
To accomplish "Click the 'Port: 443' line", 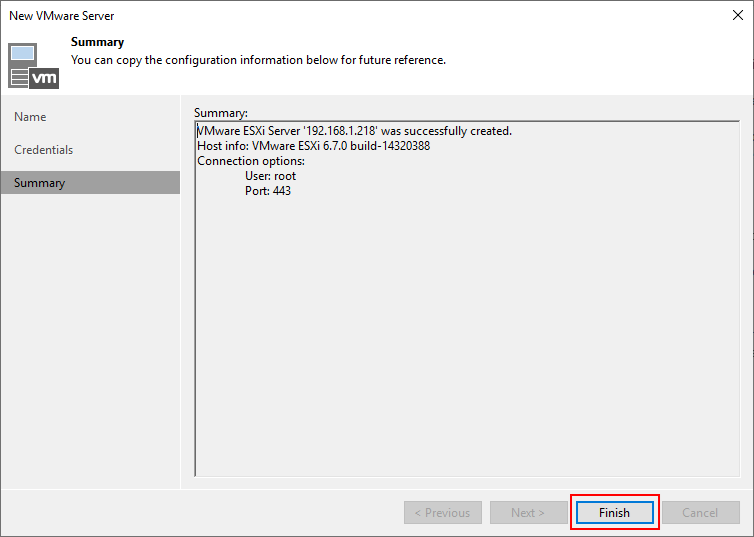I will [268, 191].
